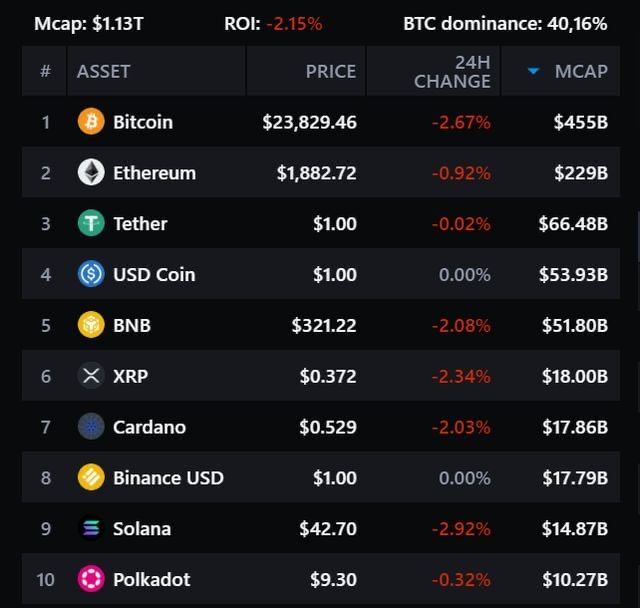
Task: Click the Ethereum logo icon
Action: coord(91,173)
